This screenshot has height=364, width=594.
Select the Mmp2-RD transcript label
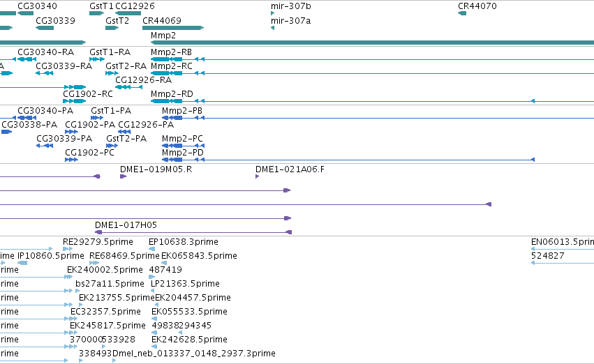click(172, 94)
